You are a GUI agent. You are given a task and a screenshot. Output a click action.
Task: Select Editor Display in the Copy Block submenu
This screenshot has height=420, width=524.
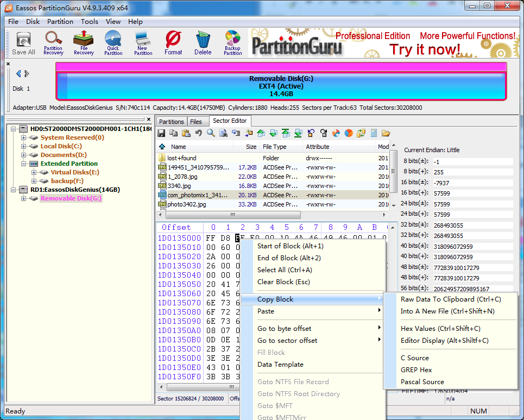click(x=445, y=341)
